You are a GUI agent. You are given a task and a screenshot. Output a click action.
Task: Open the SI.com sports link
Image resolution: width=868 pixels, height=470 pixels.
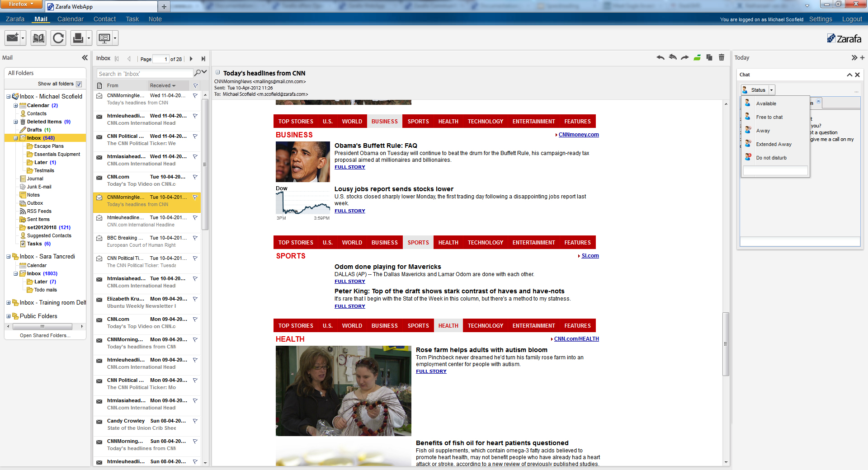pyautogui.click(x=590, y=256)
